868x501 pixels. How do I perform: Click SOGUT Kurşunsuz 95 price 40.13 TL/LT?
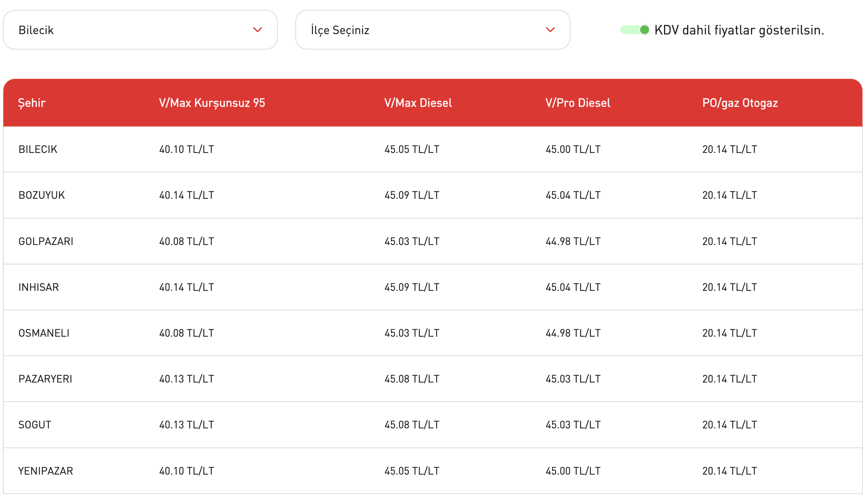click(186, 425)
